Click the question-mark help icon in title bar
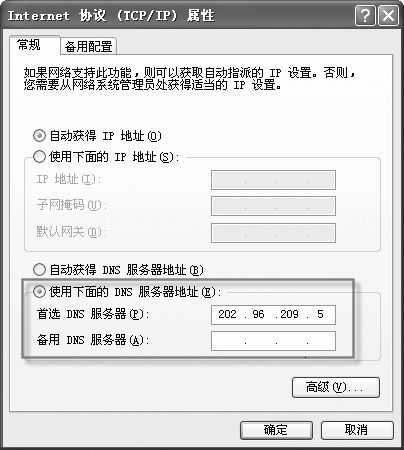Viewport: 404px width, 450px height. (366, 15)
